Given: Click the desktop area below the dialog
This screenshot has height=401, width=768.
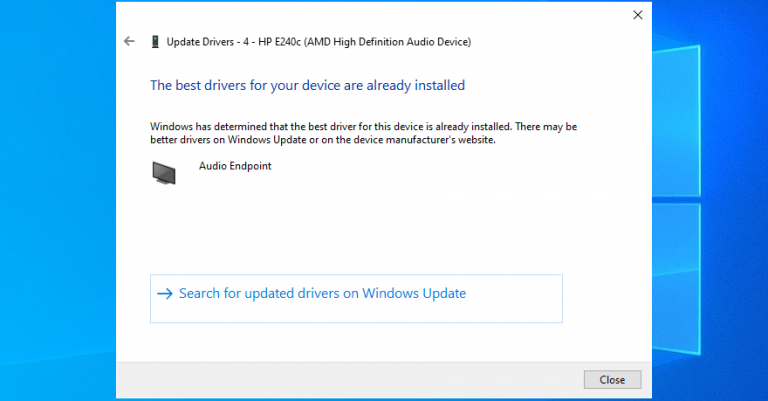Looking at the screenshot, I should (x=380, y=397).
